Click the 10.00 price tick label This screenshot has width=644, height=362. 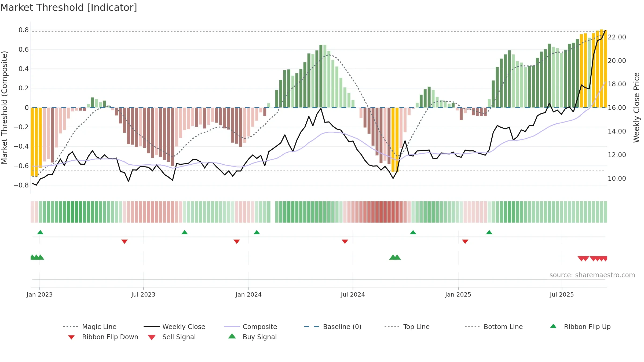tap(617, 178)
